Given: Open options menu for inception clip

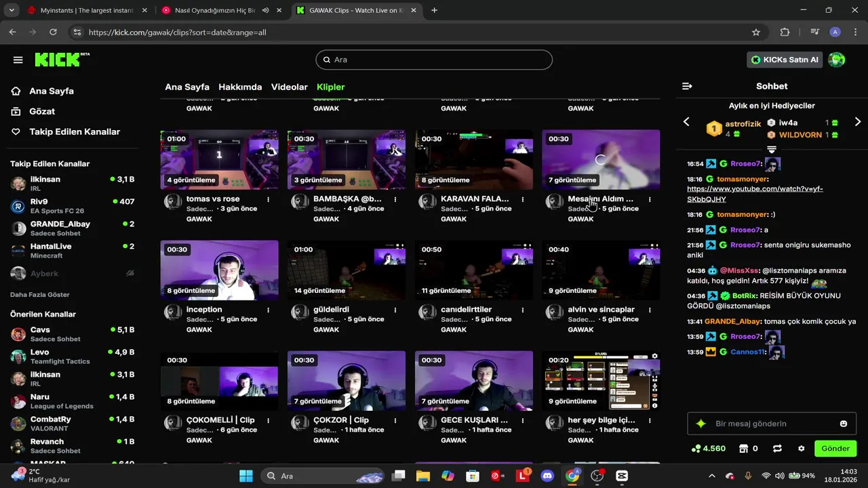Looking at the screenshot, I should pyautogui.click(x=269, y=310).
